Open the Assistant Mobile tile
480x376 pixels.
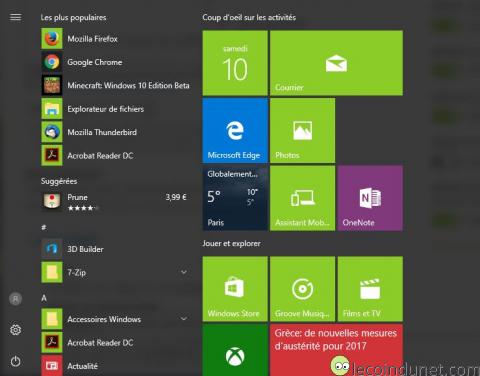(303, 198)
